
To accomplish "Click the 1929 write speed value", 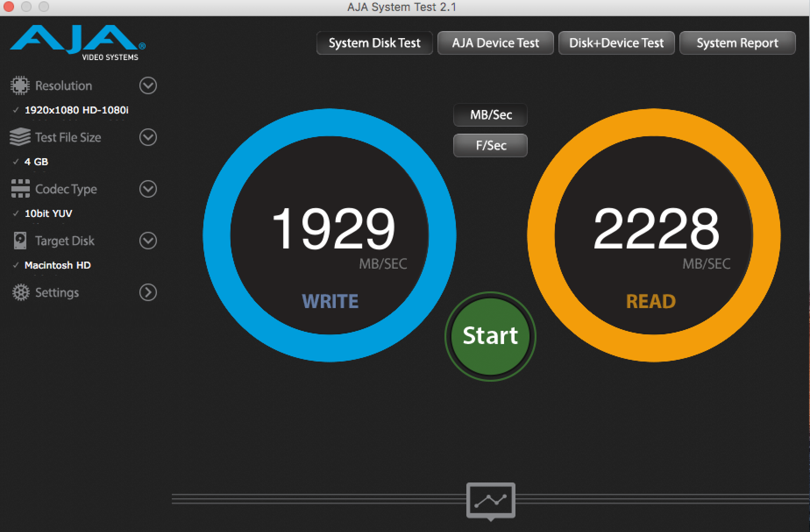I will [x=333, y=229].
